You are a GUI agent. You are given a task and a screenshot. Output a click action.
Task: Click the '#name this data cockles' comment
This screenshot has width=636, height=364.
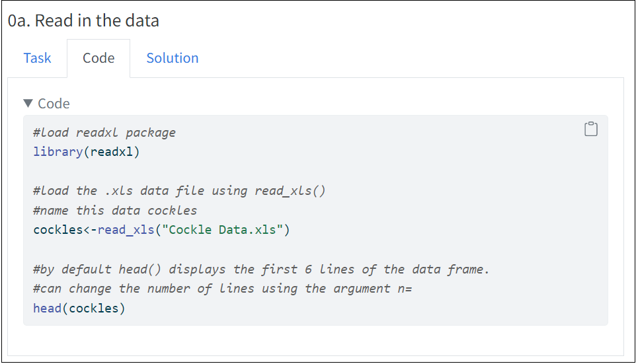115,210
